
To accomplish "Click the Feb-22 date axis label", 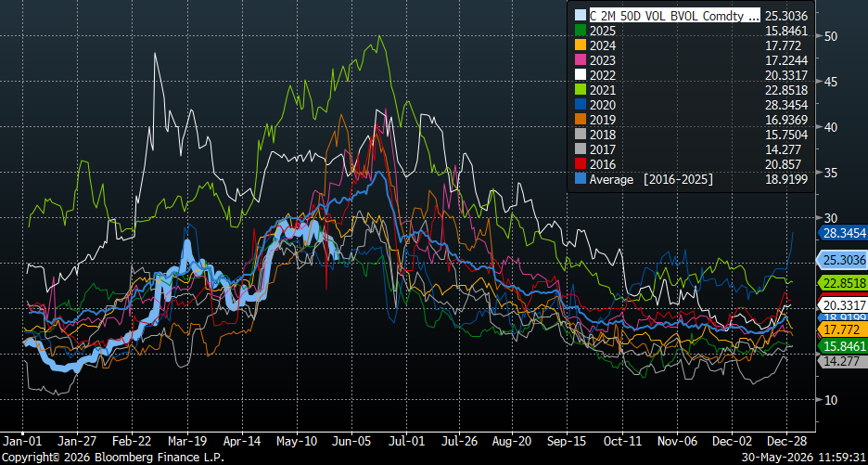I will pyautogui.click(x=133, y=441).
